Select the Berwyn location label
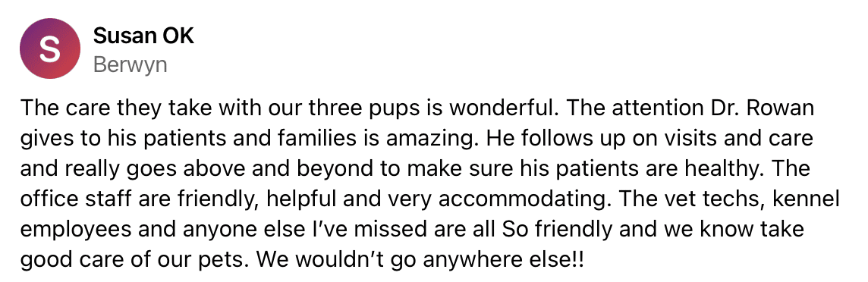868x282 pixels. click(130, 65)
